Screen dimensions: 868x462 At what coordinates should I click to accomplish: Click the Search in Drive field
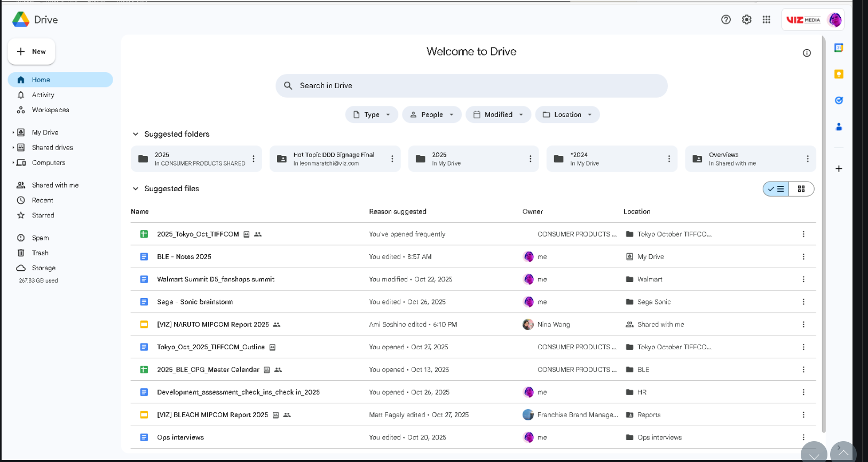(x=471, y=86)
